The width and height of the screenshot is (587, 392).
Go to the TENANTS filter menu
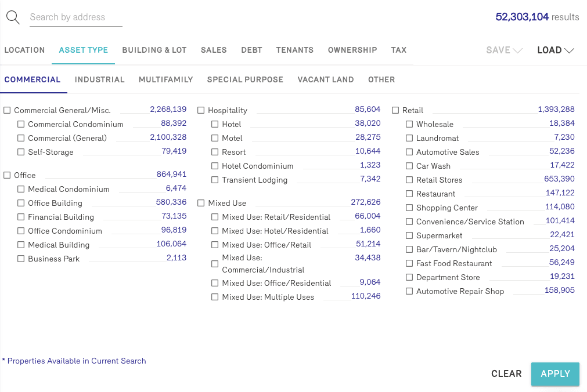[x=294, y=50]
